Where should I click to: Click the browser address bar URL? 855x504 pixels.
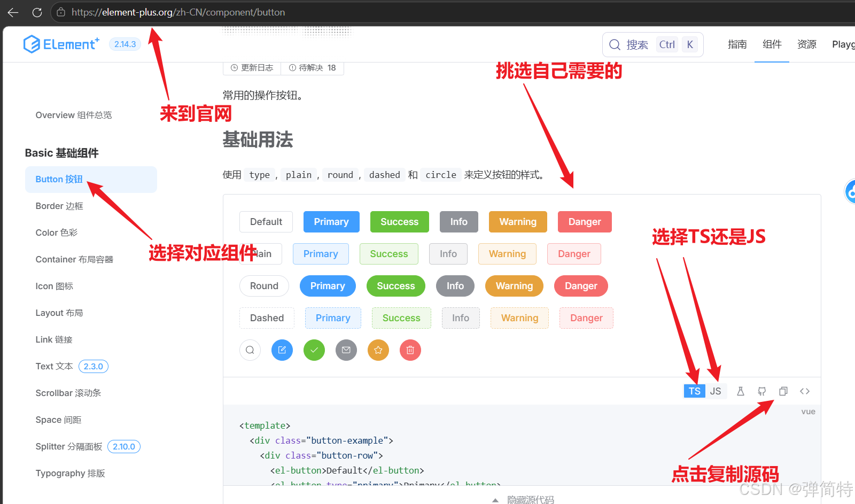click(178, 12)
